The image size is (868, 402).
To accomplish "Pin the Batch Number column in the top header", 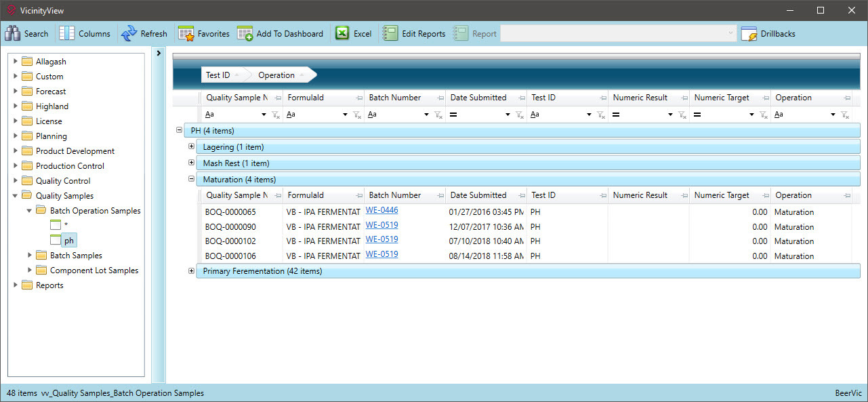I will coord(440,98).
